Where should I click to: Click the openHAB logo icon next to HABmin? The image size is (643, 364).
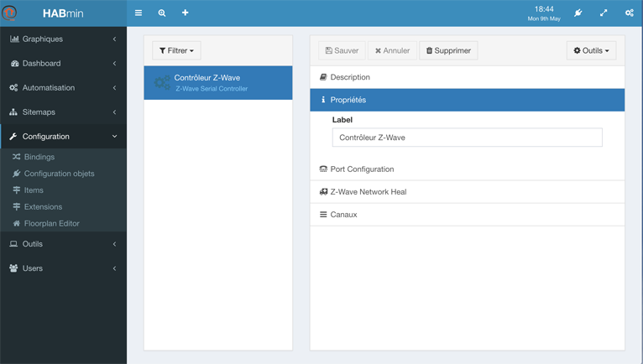pos(9,13)
